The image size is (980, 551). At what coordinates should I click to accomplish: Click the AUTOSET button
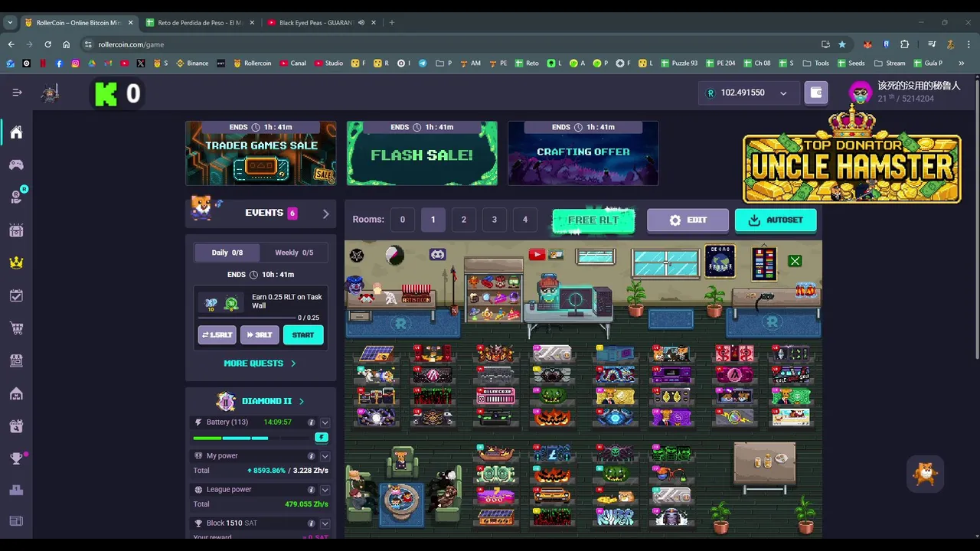tap(776, 220)
